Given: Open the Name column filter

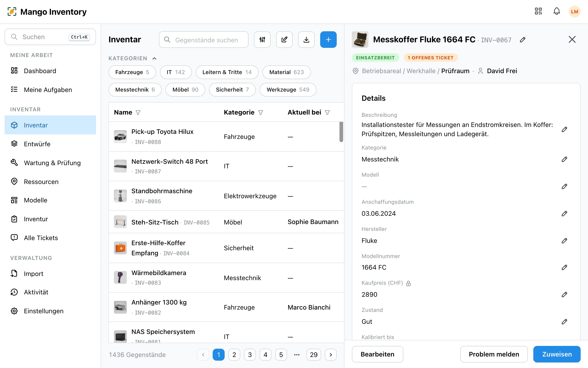Looking at the screenshot, I should [138, 112].
